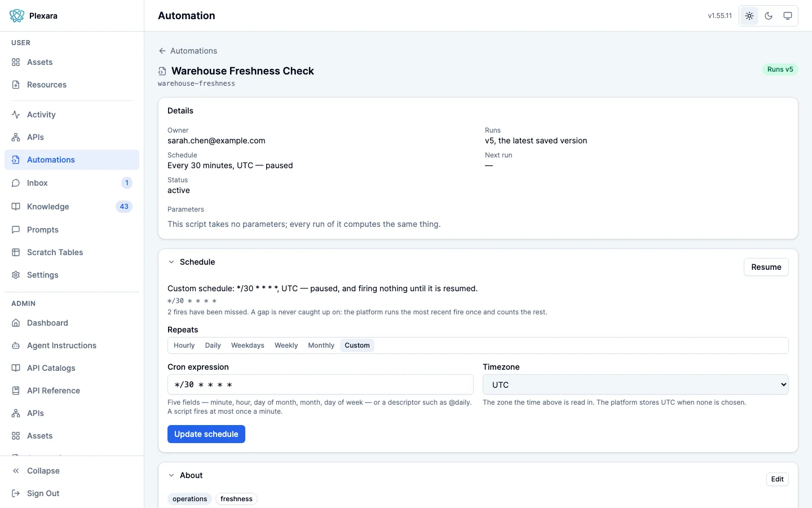Click the admin Assets grid icon
This screenshot has height=508, width=812.
(x=16, y=436)
